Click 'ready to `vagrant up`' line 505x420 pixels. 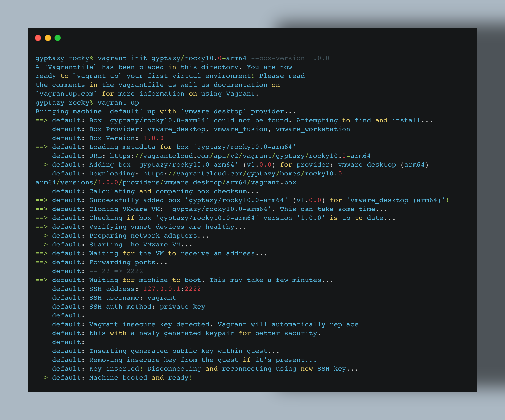pyautogui.click(x=170, y=76)
